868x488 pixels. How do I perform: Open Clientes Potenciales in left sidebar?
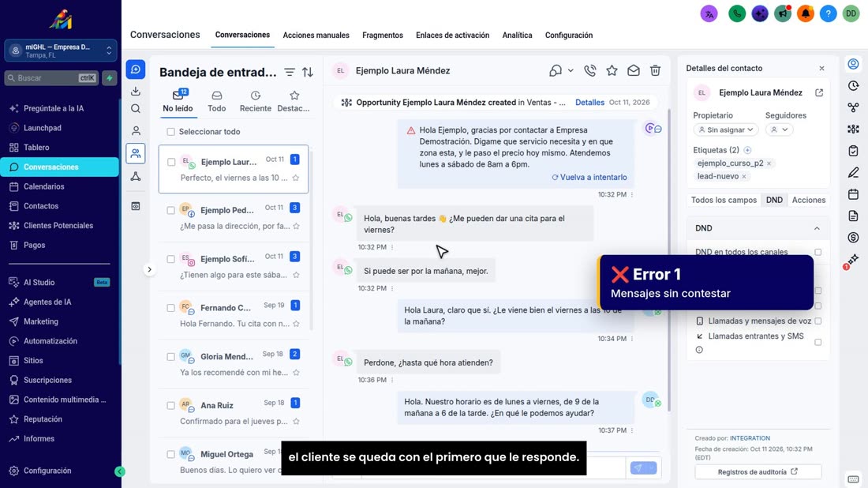pyautogui.click(x=60, y=226)
